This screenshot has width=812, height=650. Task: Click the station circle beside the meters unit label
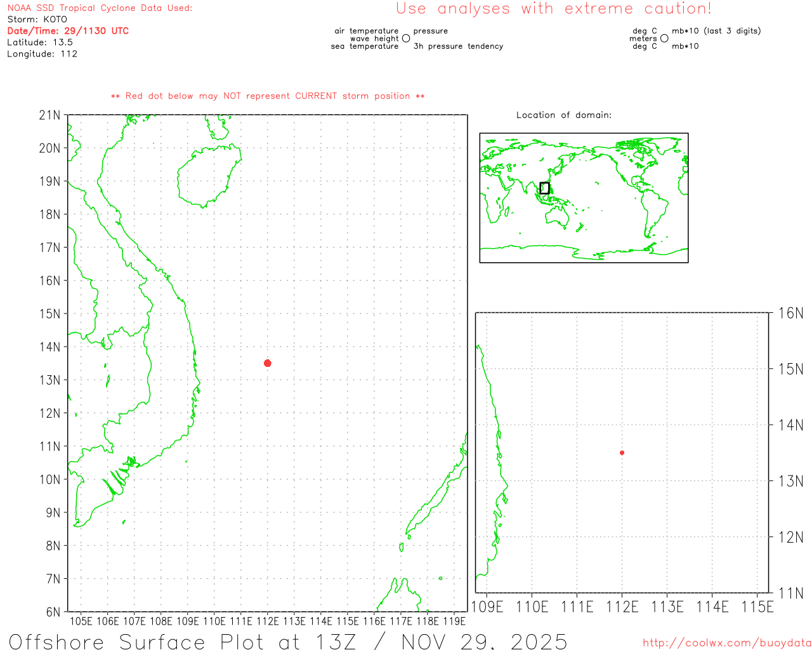(x=664, y=39)
